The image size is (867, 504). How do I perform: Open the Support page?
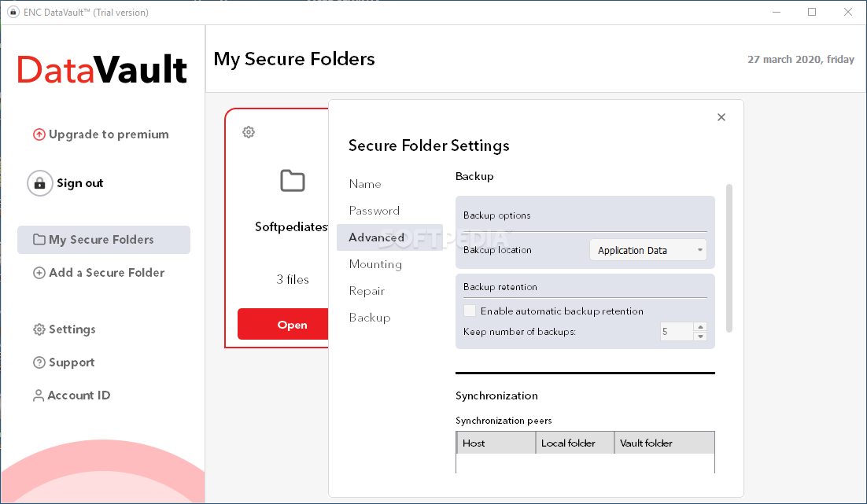pos(72,362)
